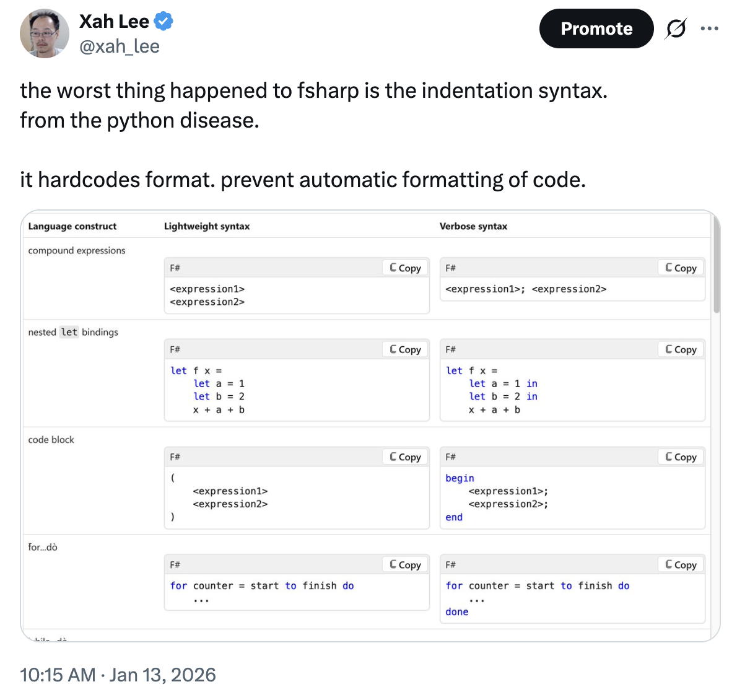Click the @xah_lee handle
The height and width of the screenshot is (700, 737).
click(119, 46)
